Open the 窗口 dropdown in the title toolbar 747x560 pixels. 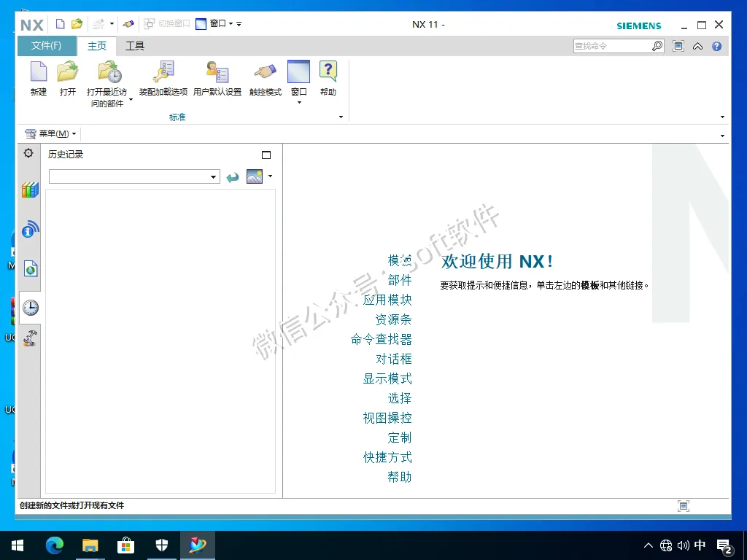(x=231, y=23)
